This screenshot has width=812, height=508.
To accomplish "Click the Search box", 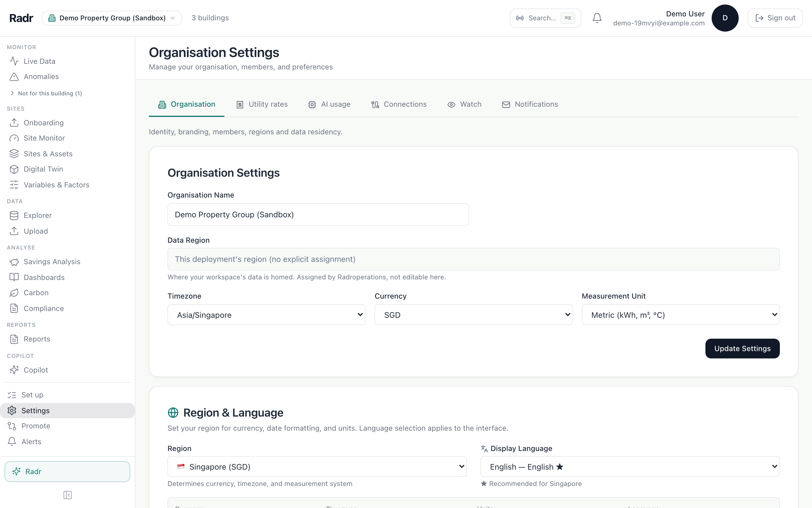I will coord(545,18).
